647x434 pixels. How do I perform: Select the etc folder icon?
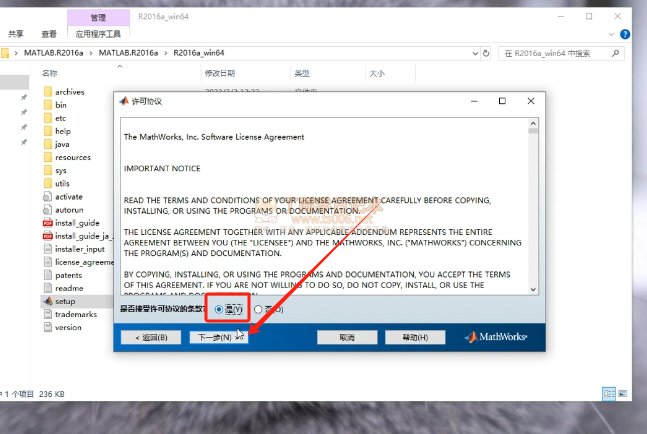[x=48, y=118]
